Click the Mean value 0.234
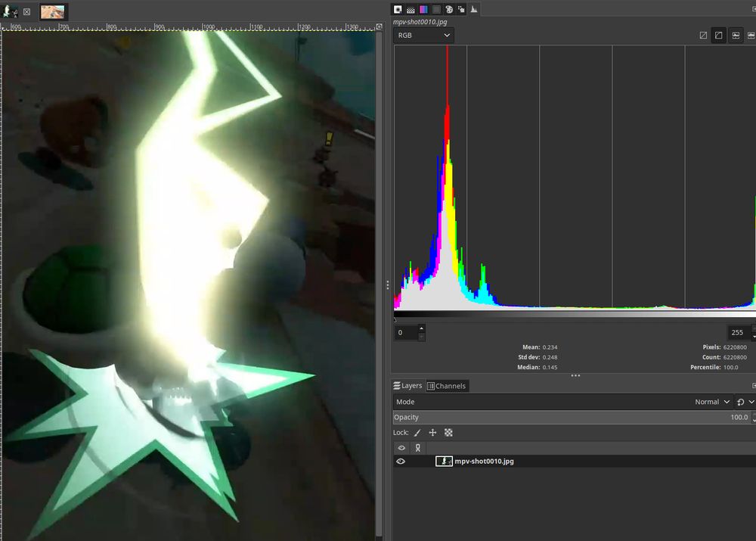The height and width of the screenshot is (541, 756). pyautogui.click(x=550, y=347)
